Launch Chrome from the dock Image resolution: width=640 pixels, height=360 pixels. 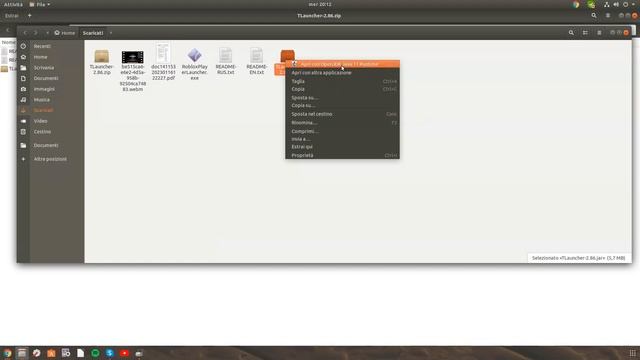point(7,353)
